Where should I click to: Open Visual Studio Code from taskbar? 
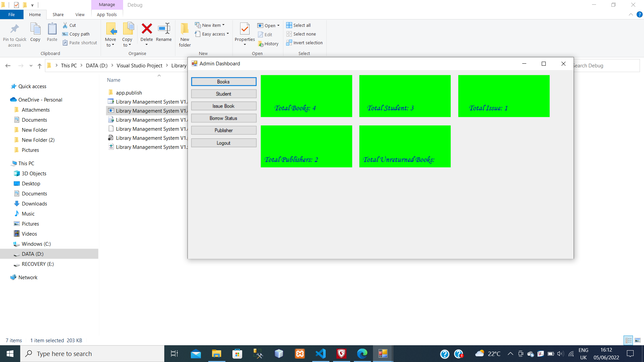321,354
